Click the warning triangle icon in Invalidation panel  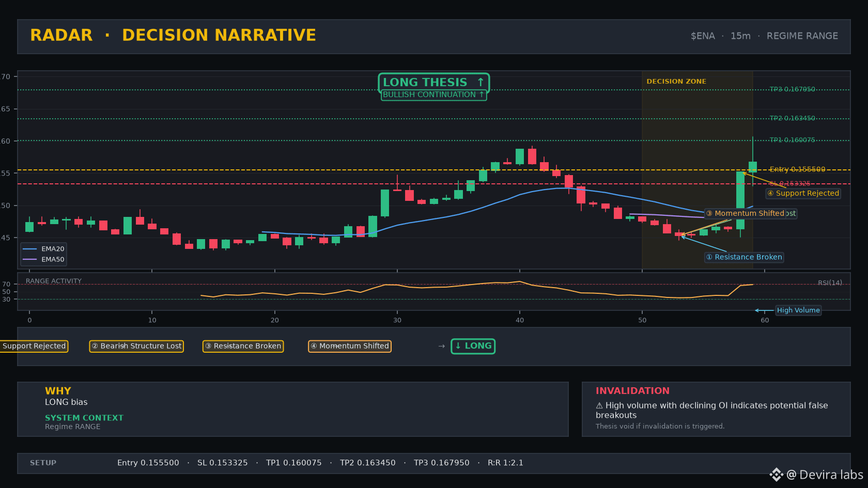tap(599, 406)
